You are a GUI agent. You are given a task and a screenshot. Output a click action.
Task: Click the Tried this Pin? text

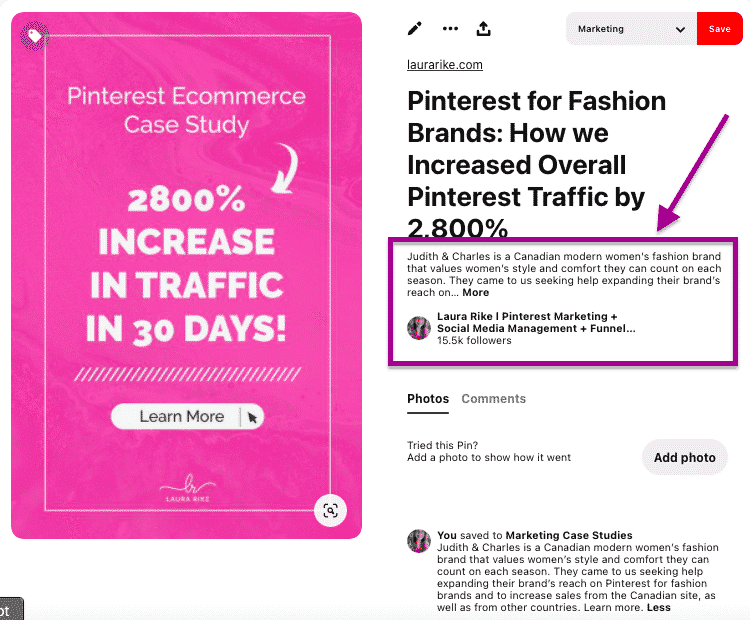pyautogui.click(x=442, y=445)
